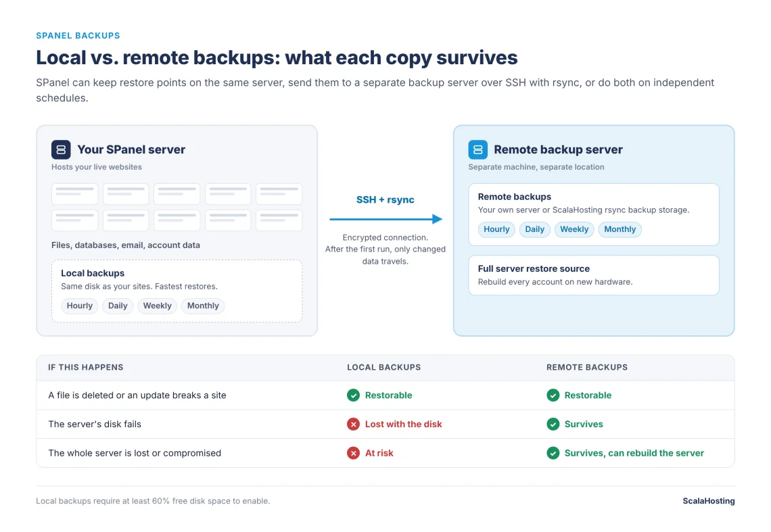Image resolution: width=771 pixels, height=532 pixels.
Task: Click the row text The server's disk fails
Action: 95,424
